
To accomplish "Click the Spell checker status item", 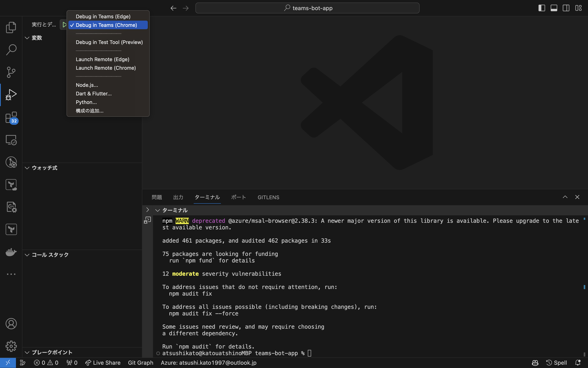I will [556, 363].
